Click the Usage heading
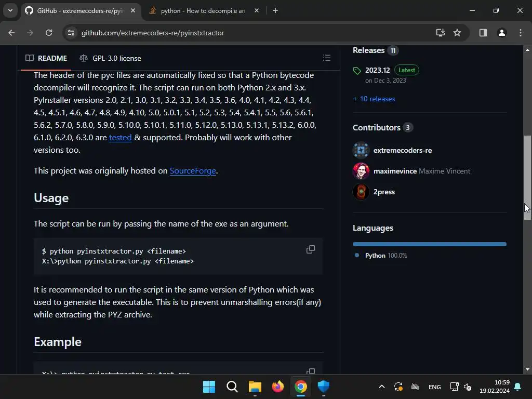The image size is (532, 399). (x=51, y=198)
